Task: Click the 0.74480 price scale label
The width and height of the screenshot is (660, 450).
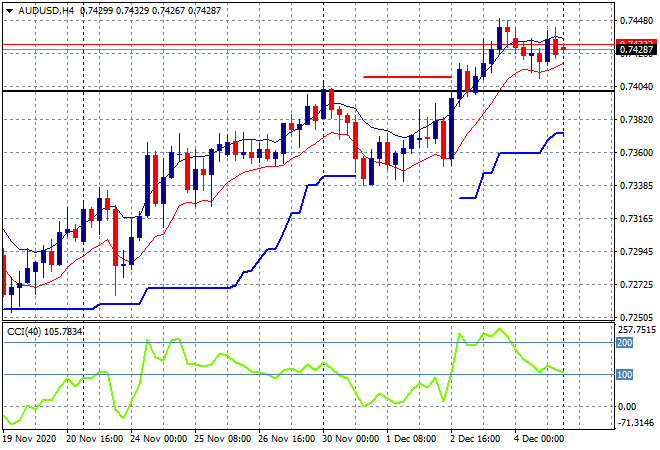Action: [x=636, y=20]
